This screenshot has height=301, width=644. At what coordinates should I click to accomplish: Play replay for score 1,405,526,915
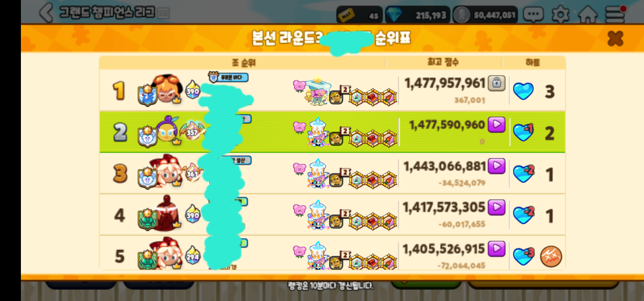[497, 248]
